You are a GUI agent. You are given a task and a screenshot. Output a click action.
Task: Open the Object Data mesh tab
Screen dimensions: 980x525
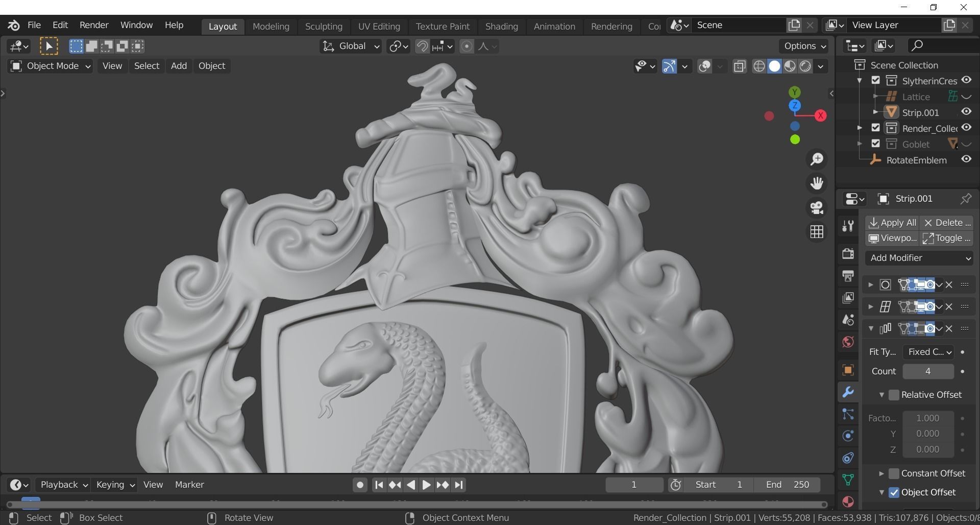tap(848, 480)
